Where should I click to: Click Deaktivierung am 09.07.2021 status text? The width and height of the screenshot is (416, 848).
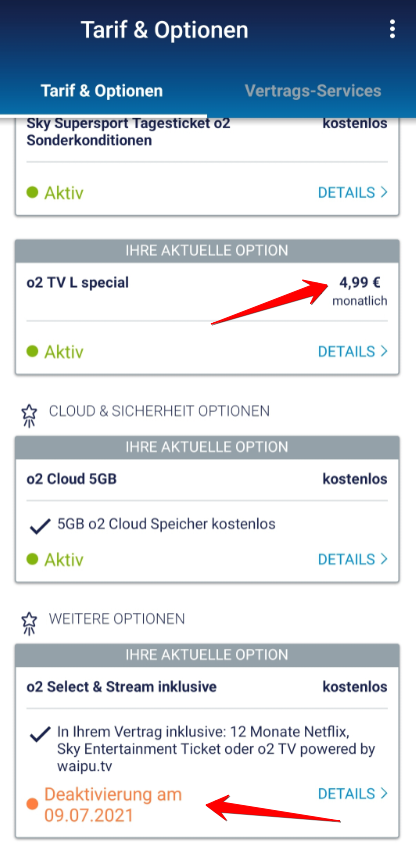tap(113, 805)
